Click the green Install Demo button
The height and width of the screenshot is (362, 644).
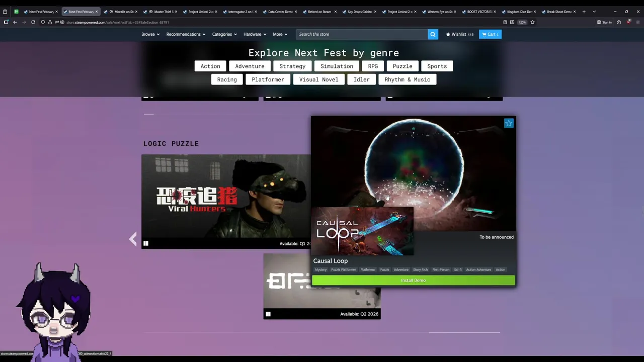[x=414, y=281]
